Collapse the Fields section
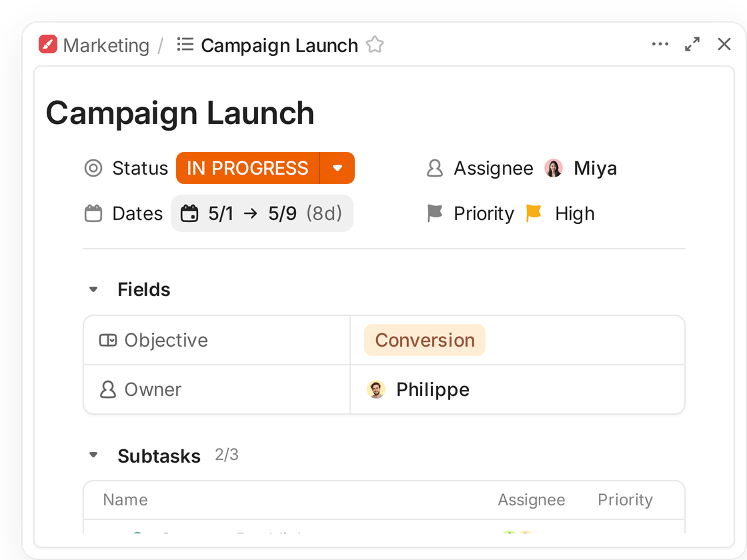747x560 pixels. [x=93, y=289]
